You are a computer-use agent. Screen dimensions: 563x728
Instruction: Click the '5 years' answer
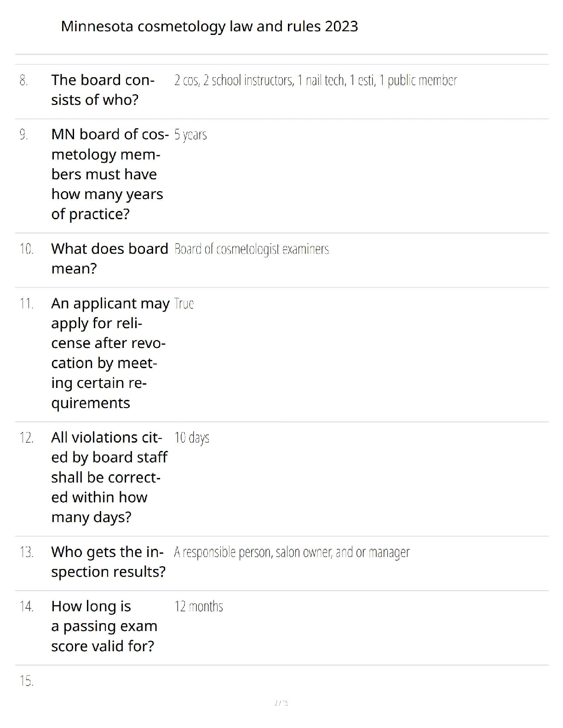point(190,135)
